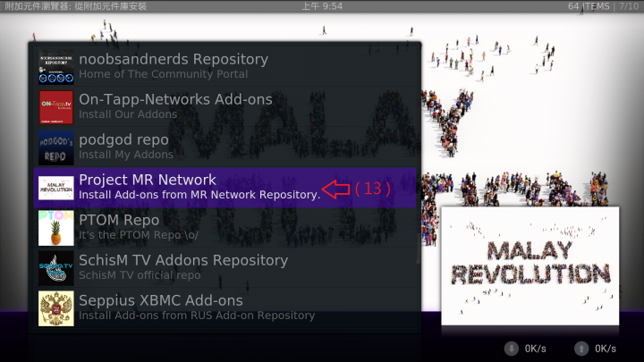Click the SchisM TV logo icon
Image resolution: width=644 pixels, height=362 pixels.
coord(56,268)
